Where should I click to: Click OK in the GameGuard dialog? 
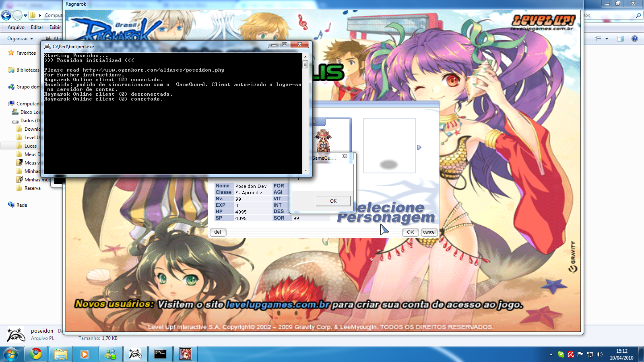pyautogui.click(x=333, y=201)
